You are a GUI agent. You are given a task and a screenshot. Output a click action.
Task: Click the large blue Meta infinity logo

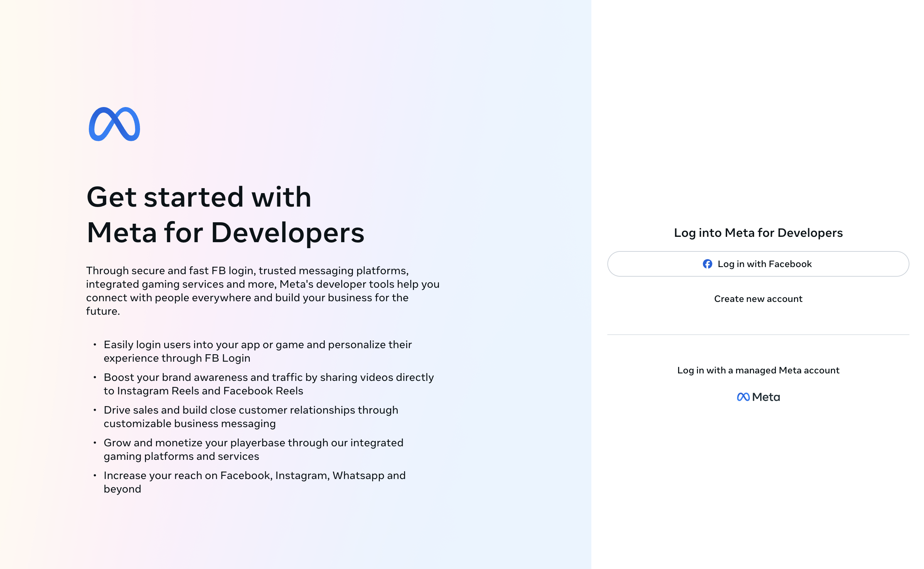click(x=114, y=124)
